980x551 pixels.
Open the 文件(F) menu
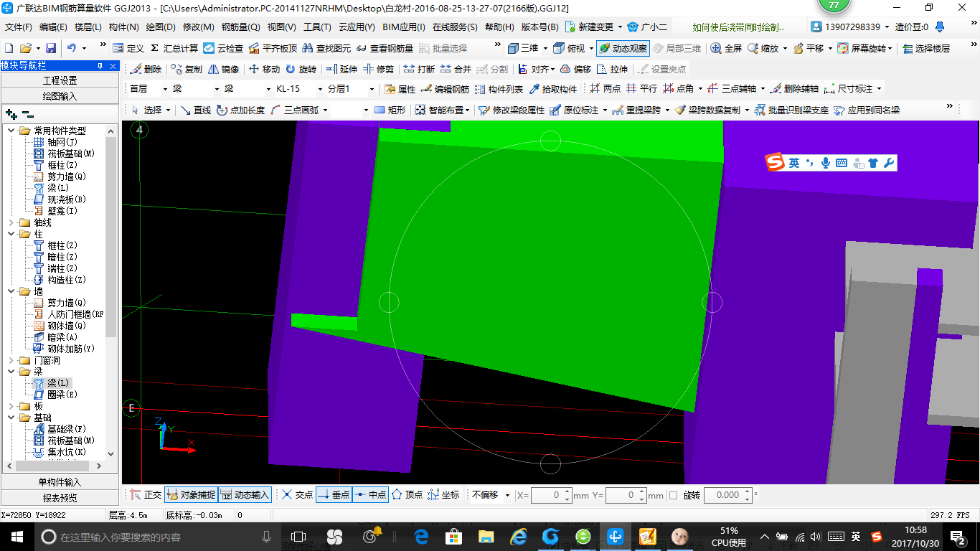tap(19, 27)
